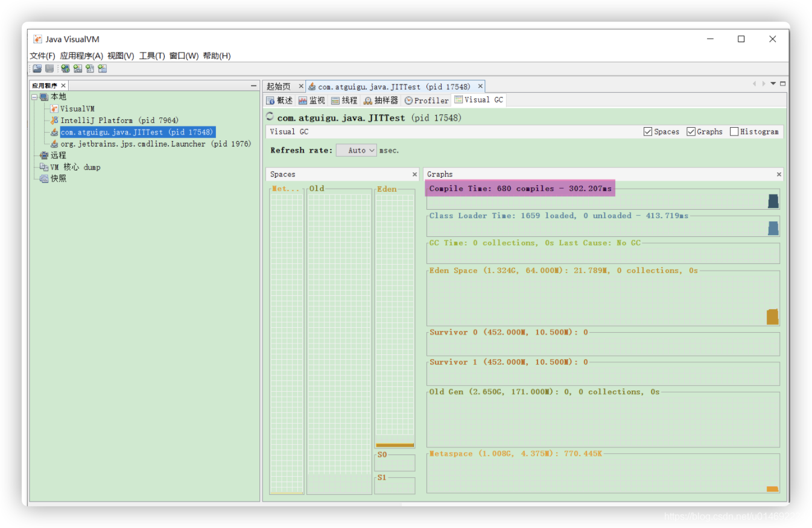Enable the Histogram checkbox
The image size is (812, 528).
point(734,131)
